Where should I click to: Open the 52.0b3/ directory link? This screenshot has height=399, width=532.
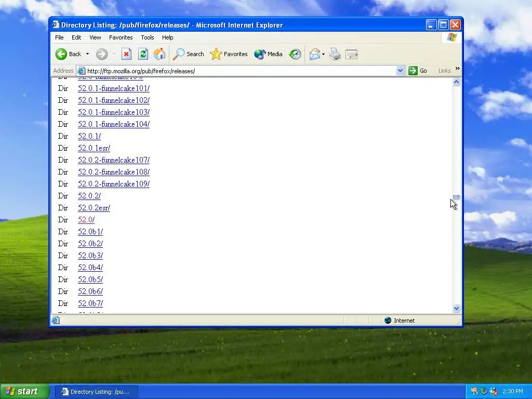point(90,256)
